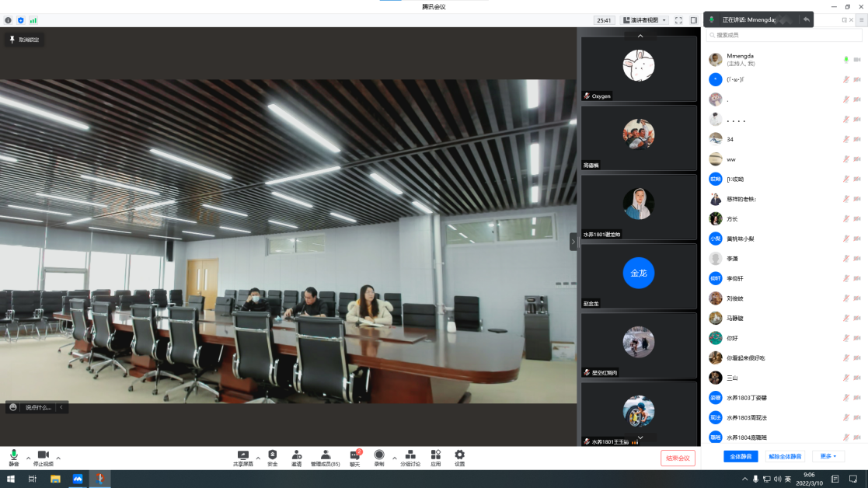The width and height of the screenshot is (868, 488).
Task: Check the network signal status icon
Action: (x=33, y=20)
